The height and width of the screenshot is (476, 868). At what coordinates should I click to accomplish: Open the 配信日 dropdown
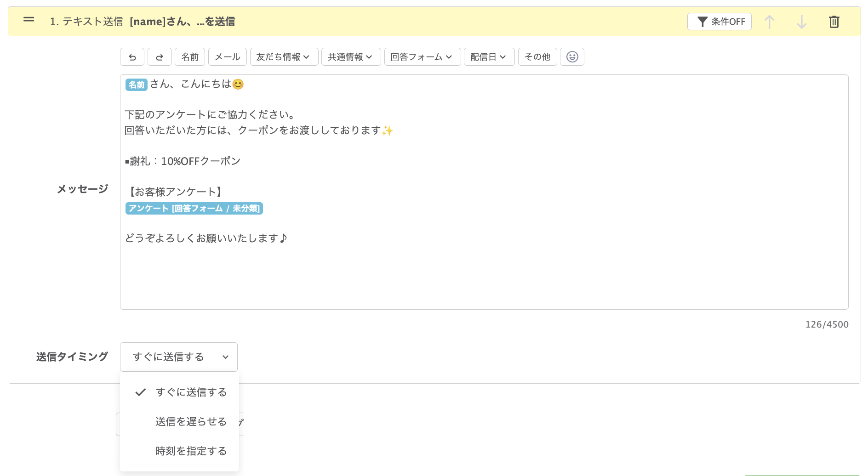tap(489, 57)
